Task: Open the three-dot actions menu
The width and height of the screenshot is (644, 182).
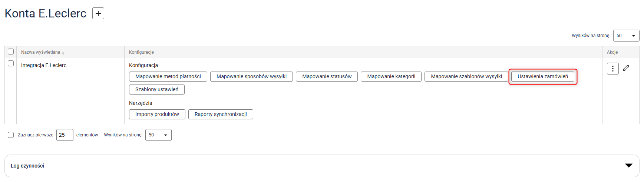Action: tap(612, 69)
